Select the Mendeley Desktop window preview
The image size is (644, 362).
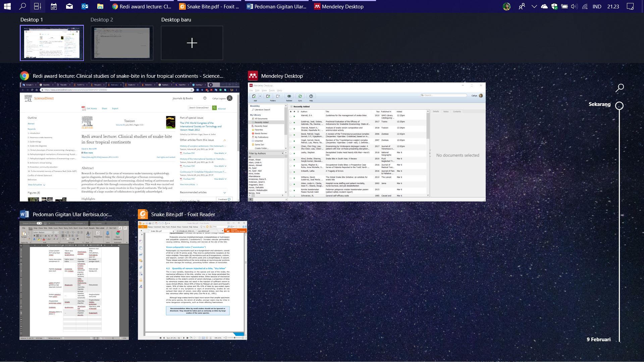click(x=367, y=142)
